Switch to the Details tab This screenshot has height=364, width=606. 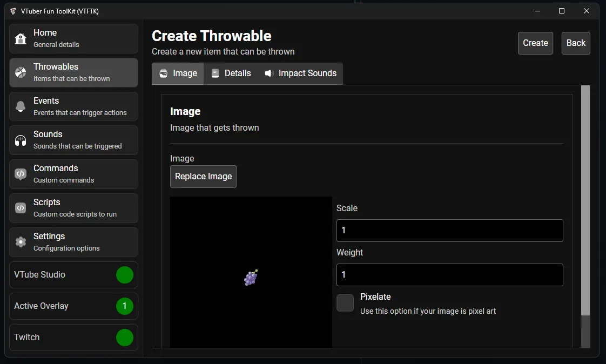(231, 73)
